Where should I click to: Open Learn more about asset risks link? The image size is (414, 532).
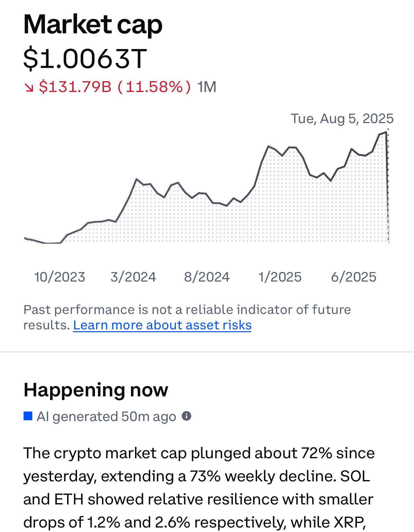[x=162, y=325]
